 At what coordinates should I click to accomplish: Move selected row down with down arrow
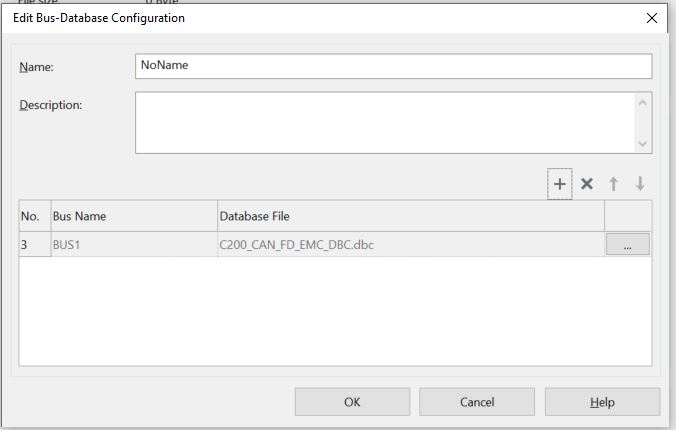640,184
